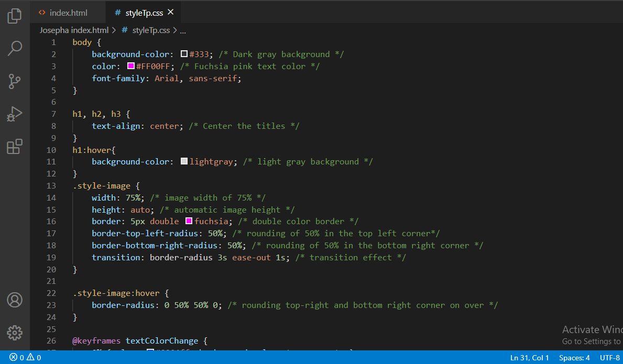This screenshot has height=364, width=623.
Task: Click styleTp.css in breadcrumb
Action: click(151, 30)
